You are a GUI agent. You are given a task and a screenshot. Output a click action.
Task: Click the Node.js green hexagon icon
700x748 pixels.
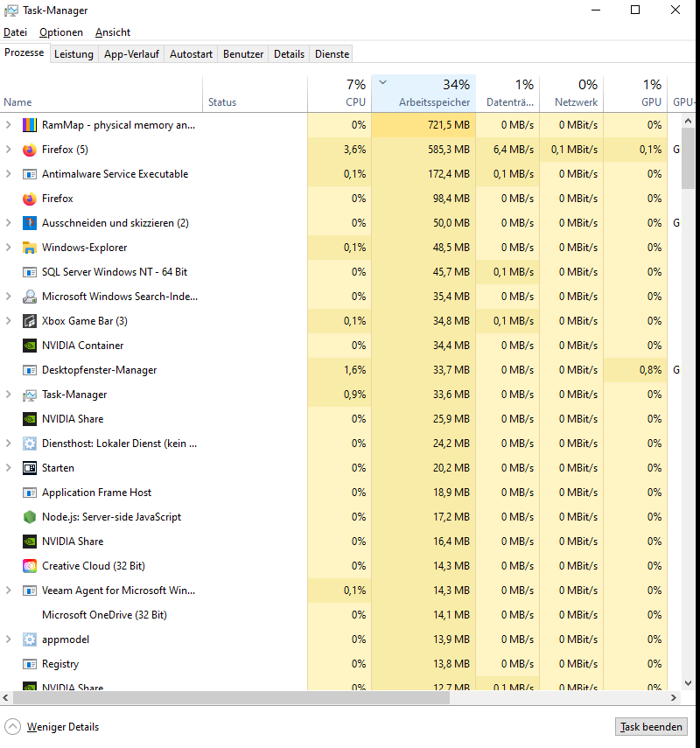pyautogui.click(x=30, y=517)
